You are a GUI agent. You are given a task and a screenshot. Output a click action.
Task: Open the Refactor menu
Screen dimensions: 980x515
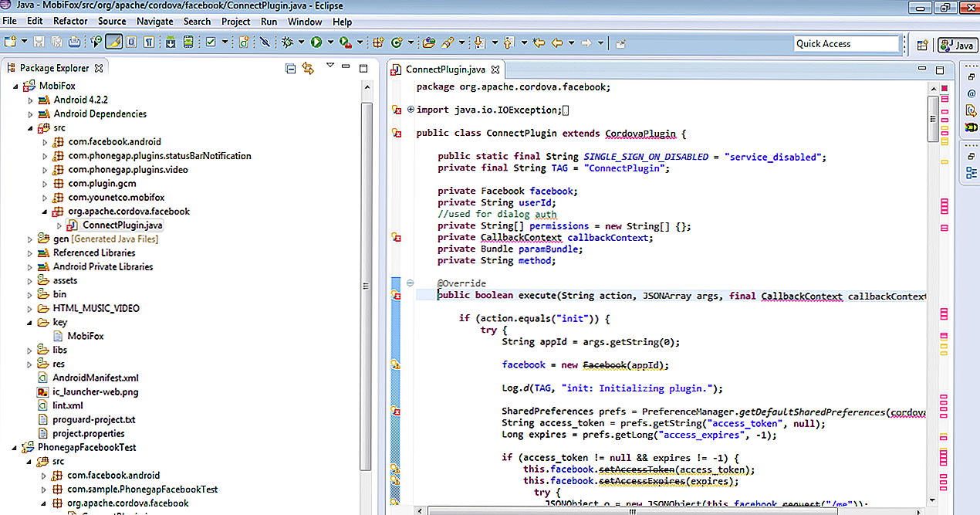pyautogui.click(x=70, y=21)
